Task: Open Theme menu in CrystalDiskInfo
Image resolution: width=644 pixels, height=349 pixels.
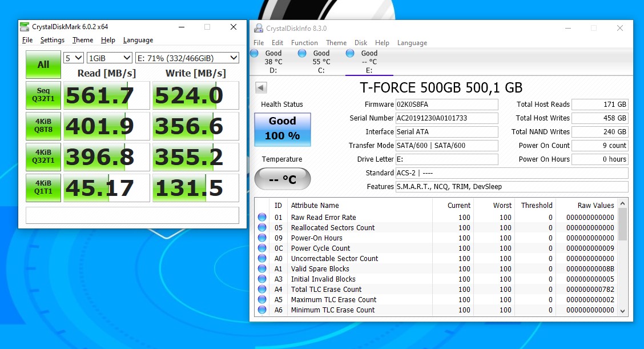Action: click(x=336, y=43)
